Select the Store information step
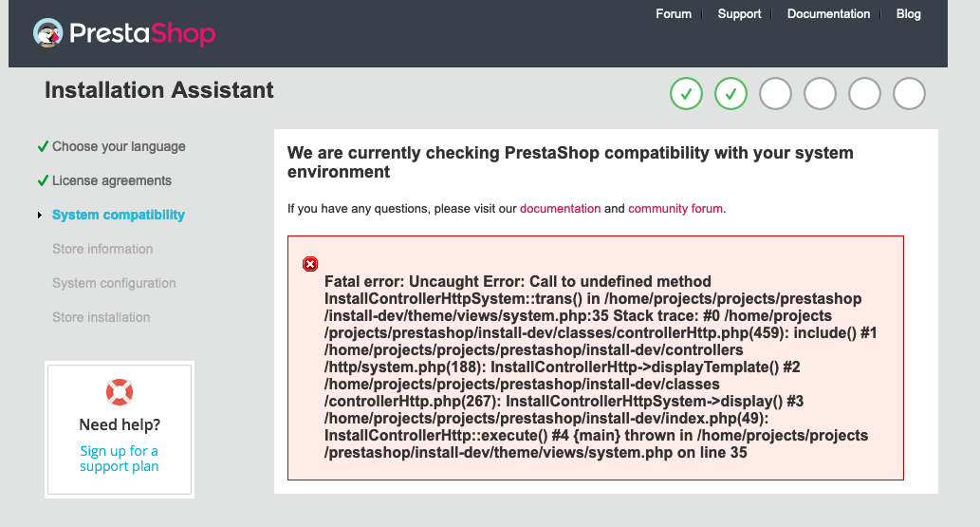 coord(102,249)
